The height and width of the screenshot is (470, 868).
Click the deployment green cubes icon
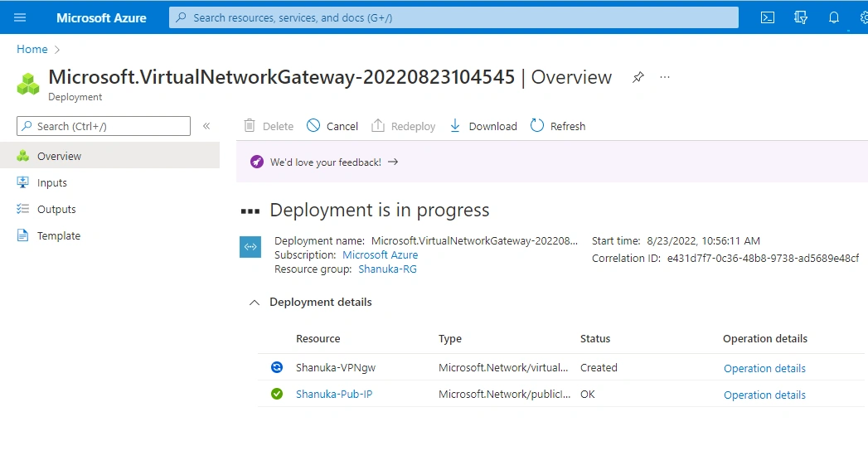tap(28, 85)
